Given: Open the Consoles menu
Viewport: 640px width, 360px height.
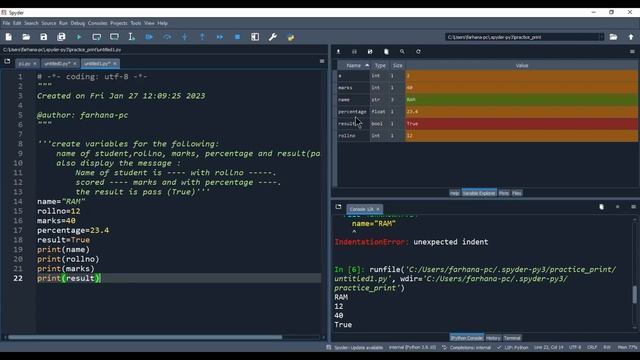Looking at the screenshot, I should tap(98, 23).
